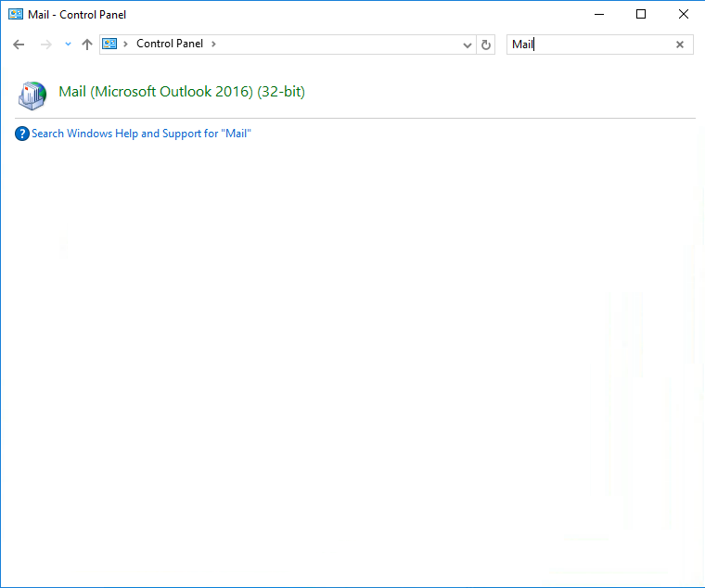Click the blue help question mark icon
This screenshot has height=588, width=705.
tap(22, 134)
